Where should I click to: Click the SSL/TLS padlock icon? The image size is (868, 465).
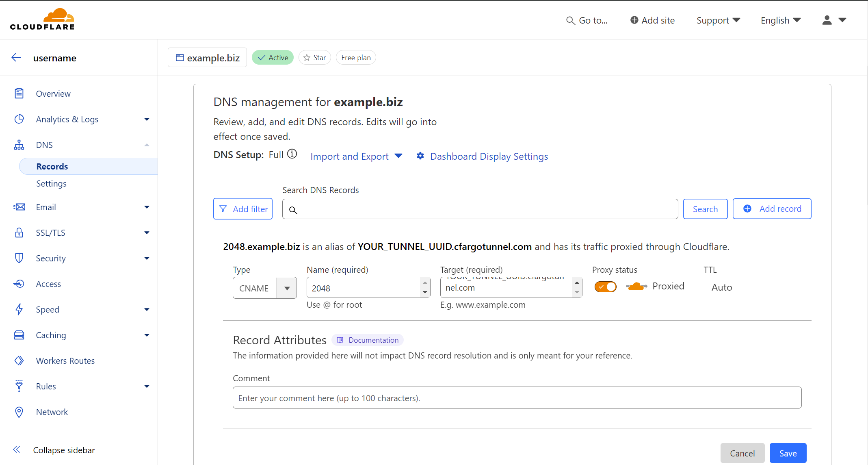(x=19, y=232)
